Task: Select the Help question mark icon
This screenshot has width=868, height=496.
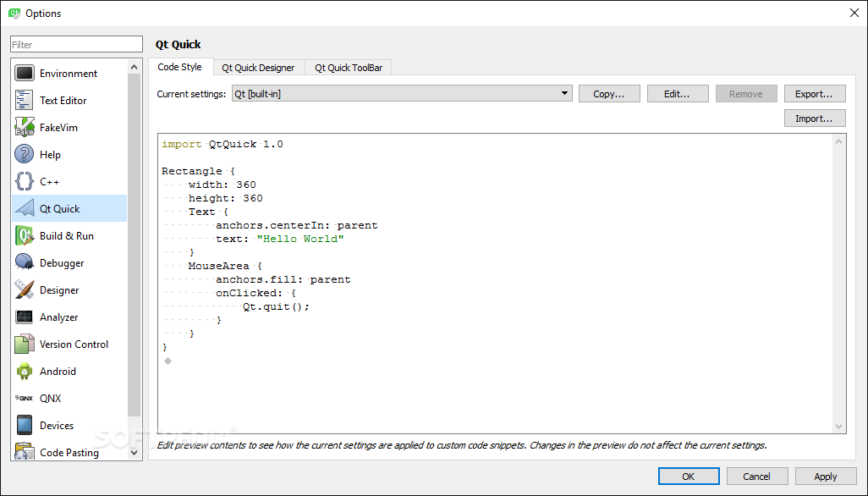Action: [25, 154]
